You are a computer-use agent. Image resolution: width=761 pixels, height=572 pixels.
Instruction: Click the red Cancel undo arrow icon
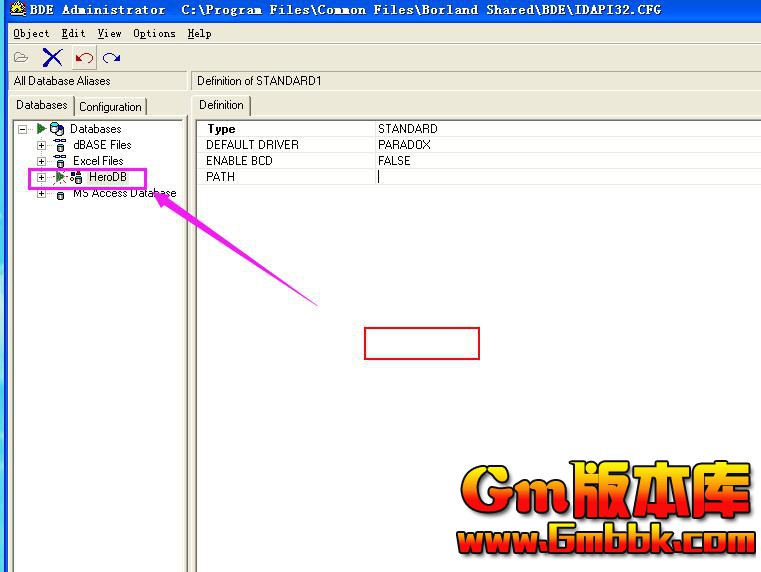click(84, 58)
